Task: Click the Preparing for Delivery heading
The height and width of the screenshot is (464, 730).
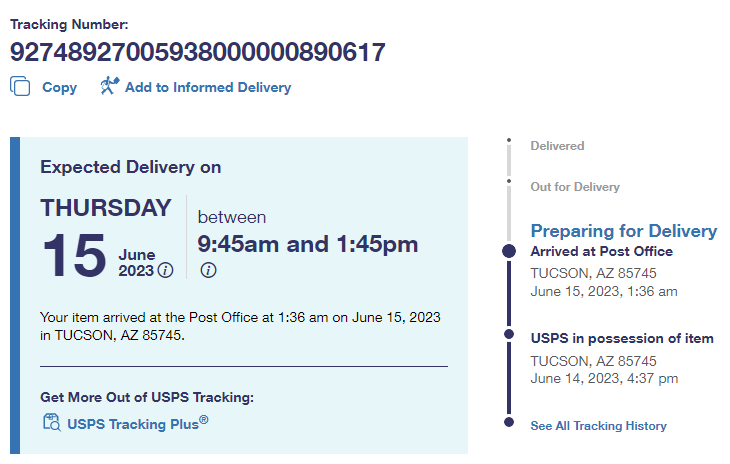Action: pos(623,231)
